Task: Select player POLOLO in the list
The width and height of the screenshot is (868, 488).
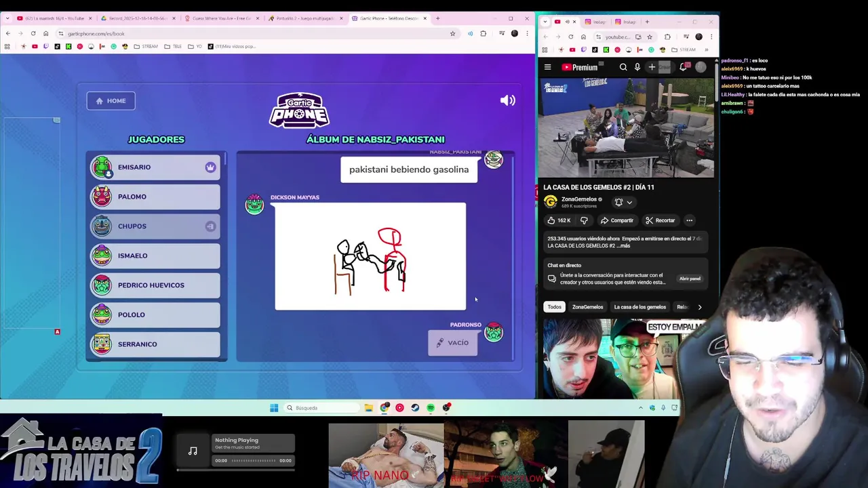Action: 155,314
